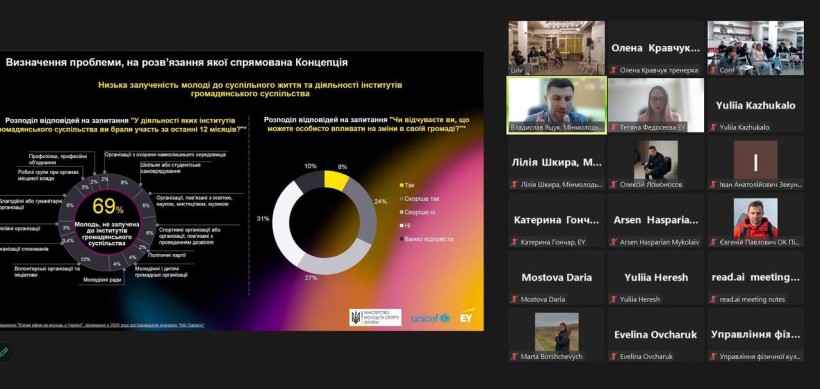Click muted microphone icon on Conf tile
The width and height of the screenshot is (820, 389).
point(713,70)
